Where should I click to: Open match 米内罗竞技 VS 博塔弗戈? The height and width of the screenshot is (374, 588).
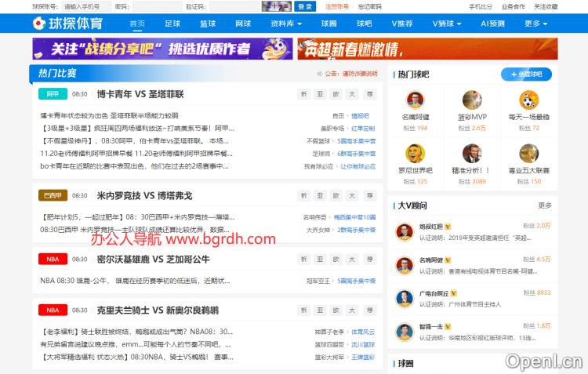(144, 195)
